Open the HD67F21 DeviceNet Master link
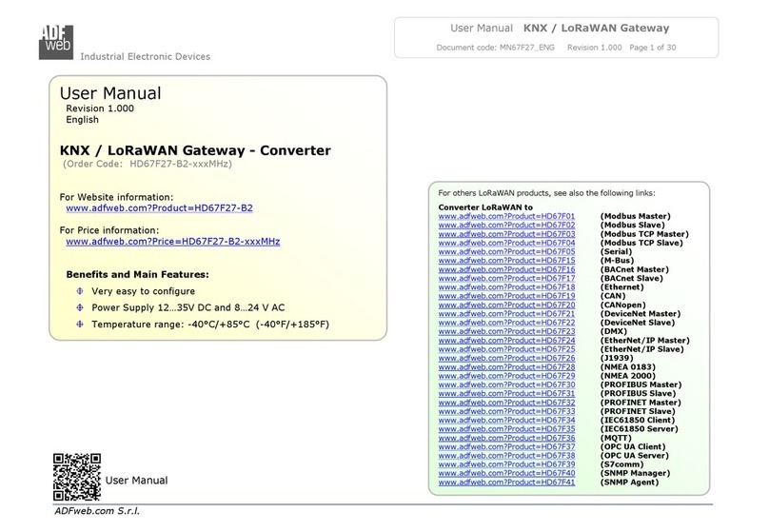This screenshot has height=532, width=769. (x=506, y=314)
